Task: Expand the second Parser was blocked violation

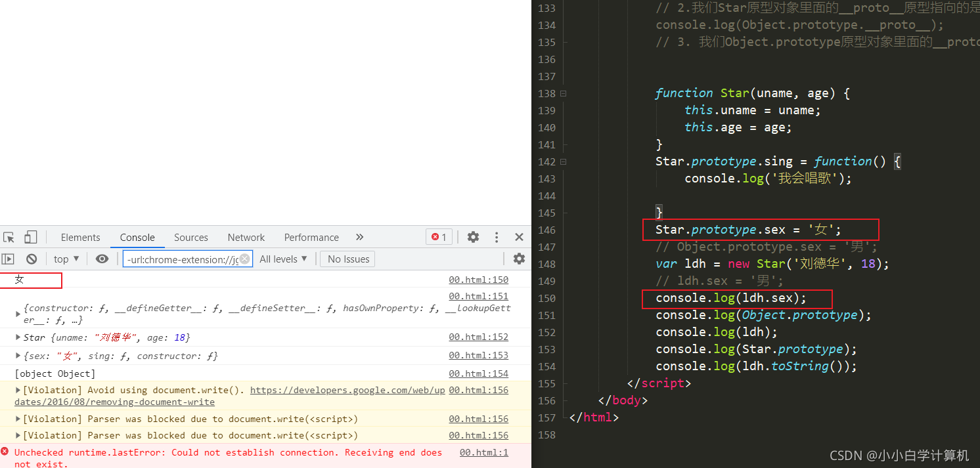Action: pos(18,435)
